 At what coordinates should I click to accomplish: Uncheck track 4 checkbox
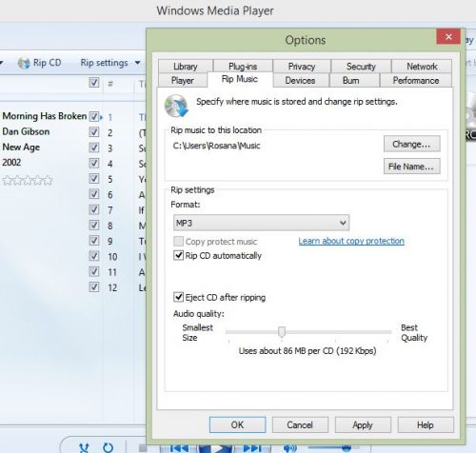pos(94,163)
